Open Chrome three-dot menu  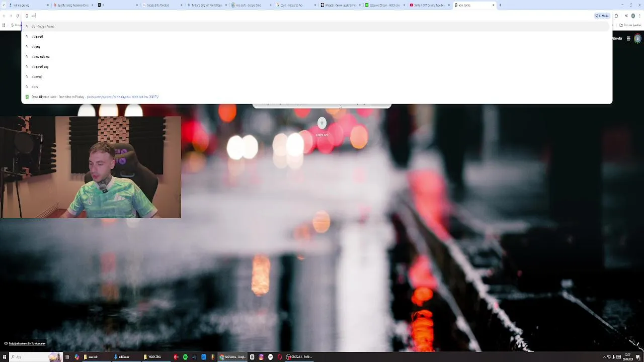[639, 16]
